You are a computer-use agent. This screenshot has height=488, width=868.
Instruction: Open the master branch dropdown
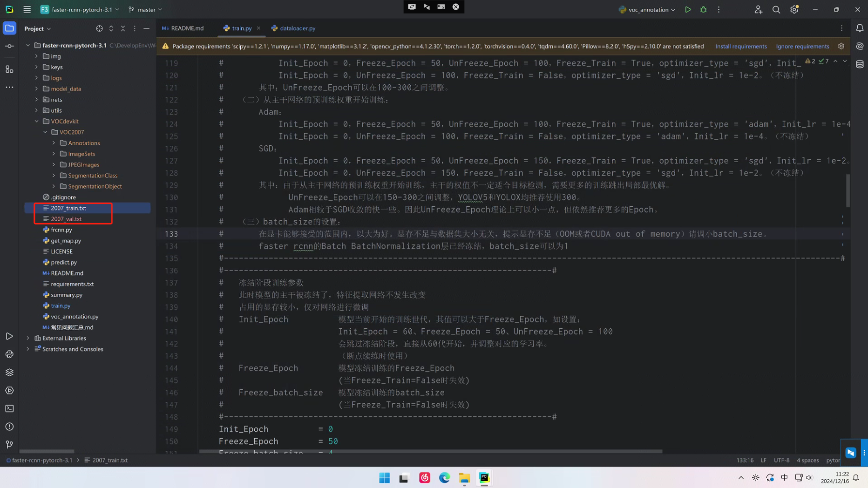(145, 10)
